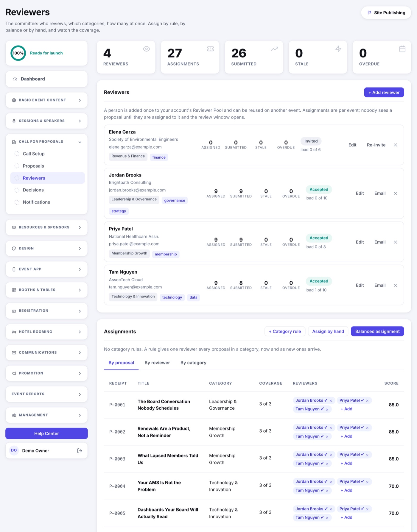
Task: Remove reviewer Jordan Brooks with the X
Action: click(x=395, y=194)
